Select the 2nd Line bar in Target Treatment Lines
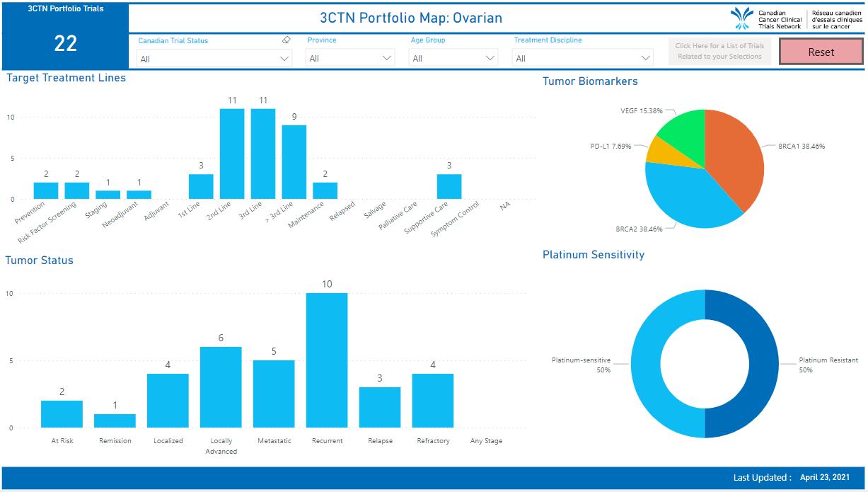The width and height of the screenshot is (868, 492). [232, 152]
